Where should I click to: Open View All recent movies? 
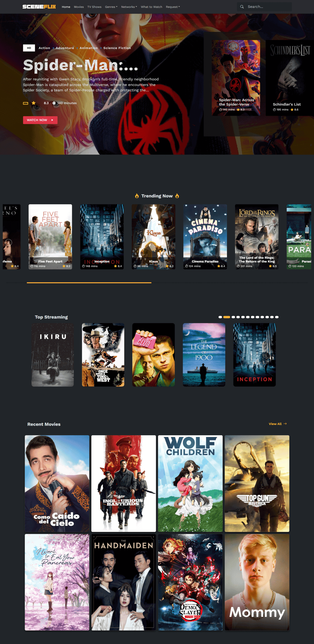(x=278, y=424)
